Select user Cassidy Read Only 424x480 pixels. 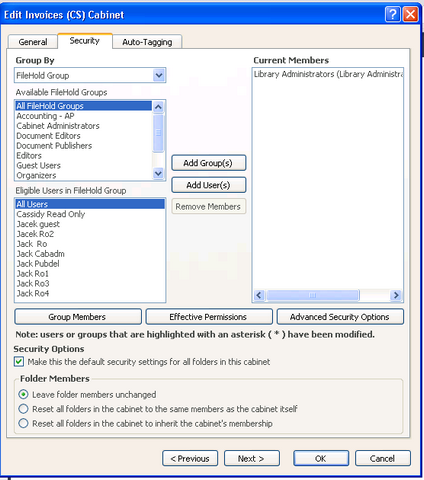click(x=90, y=214)
